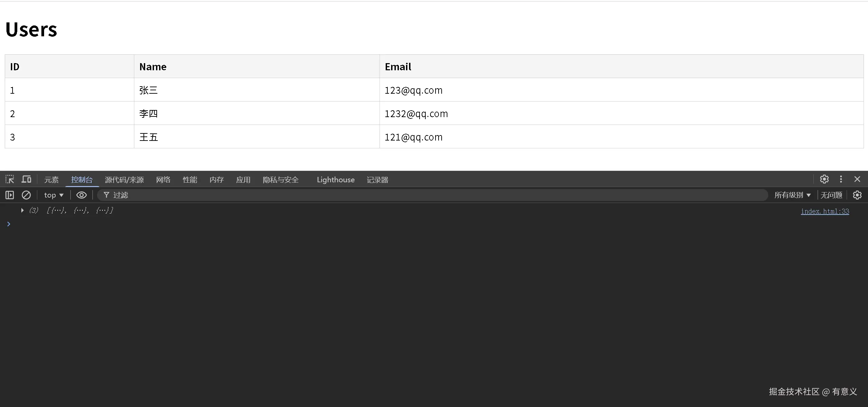Image resolution: width=868 pixels, height=407 pixels.
Task: Create a live expression with eye icon
Action: (x=81, y=195)
